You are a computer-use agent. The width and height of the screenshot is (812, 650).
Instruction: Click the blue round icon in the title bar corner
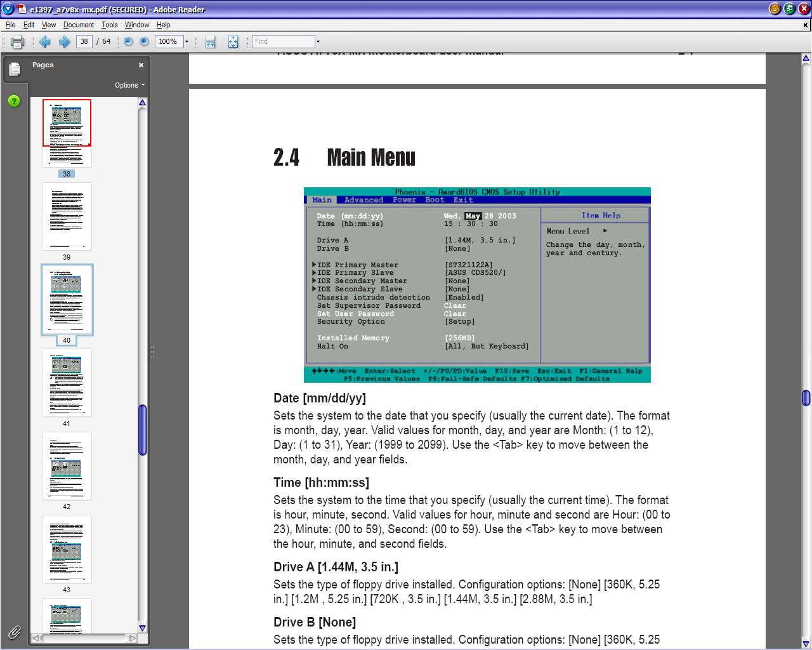7,9
